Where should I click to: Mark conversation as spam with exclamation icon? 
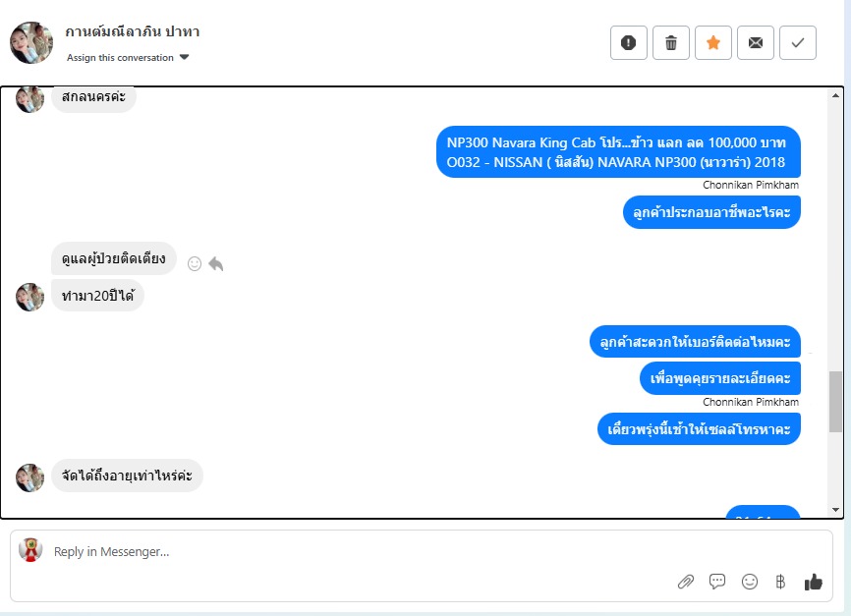coord(629,42)
